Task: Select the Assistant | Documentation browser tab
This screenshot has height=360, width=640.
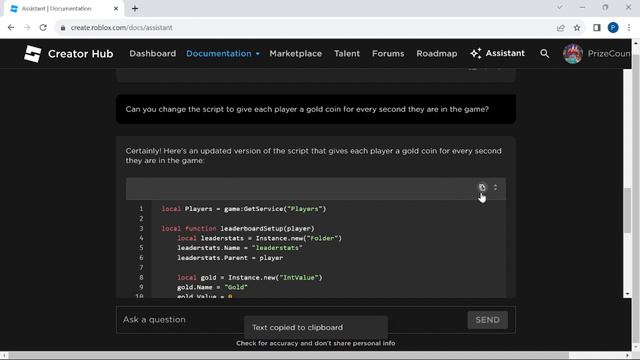Action: click(x=63, y=9)
